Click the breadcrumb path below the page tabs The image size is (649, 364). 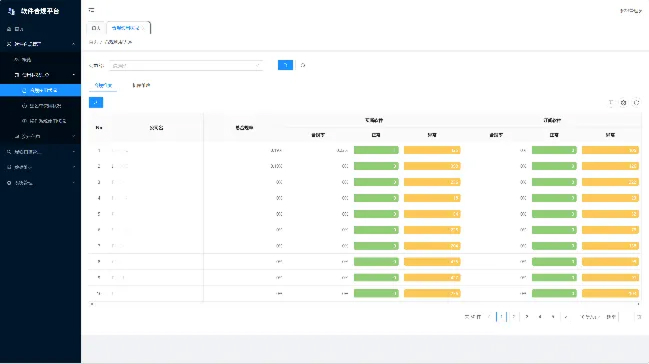pos(111,42)
